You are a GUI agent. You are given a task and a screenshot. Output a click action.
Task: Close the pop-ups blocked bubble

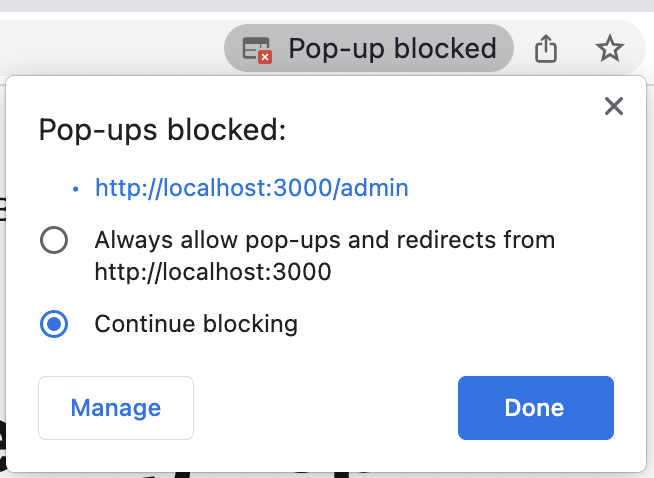(614, 106)
